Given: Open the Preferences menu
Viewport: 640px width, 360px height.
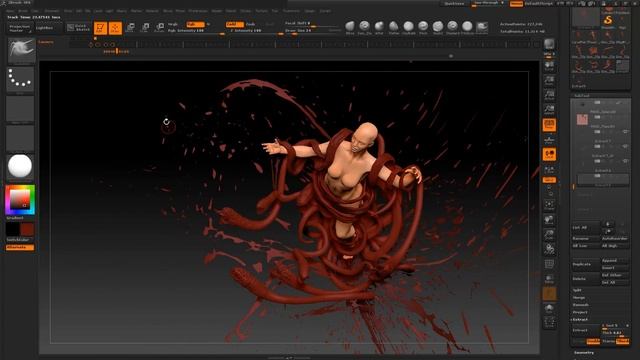Looking at the screenshot, I should [198, 11].
